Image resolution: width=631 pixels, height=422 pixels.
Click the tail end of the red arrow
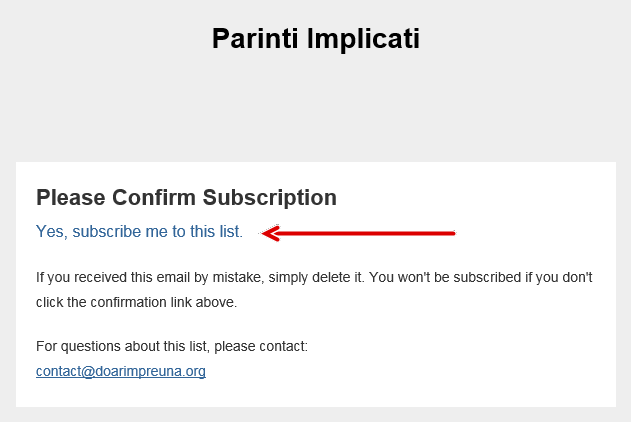[x=450, y=234]
